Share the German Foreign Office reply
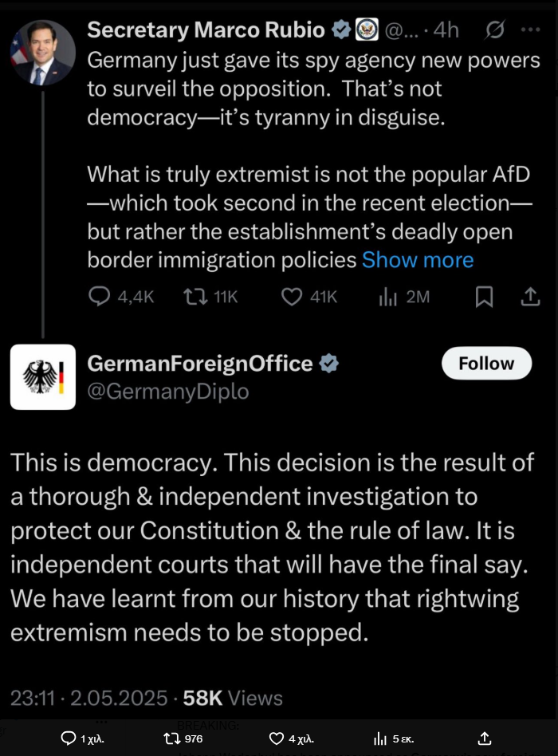Viewport: 558px width, 756px height. pos(485,738)
